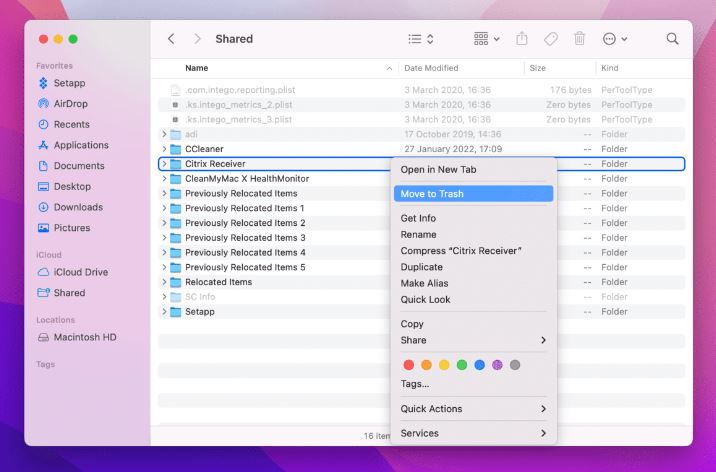This screenshot has height=472, width=716.
Task: Expand the Setapp folder row
Action: pos(164,312)
